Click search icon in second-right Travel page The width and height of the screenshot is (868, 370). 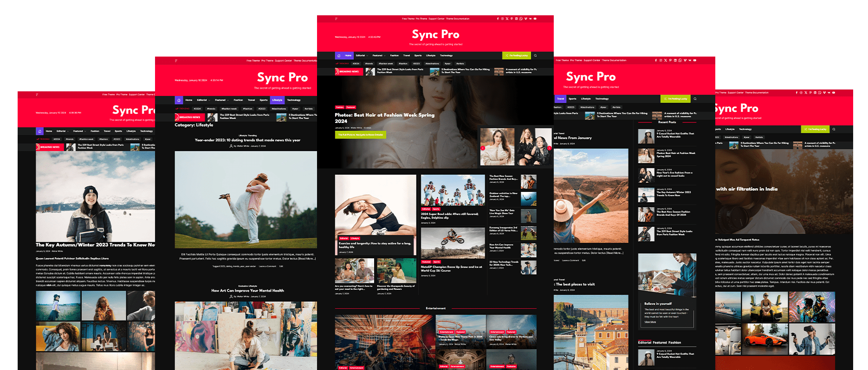695,99
